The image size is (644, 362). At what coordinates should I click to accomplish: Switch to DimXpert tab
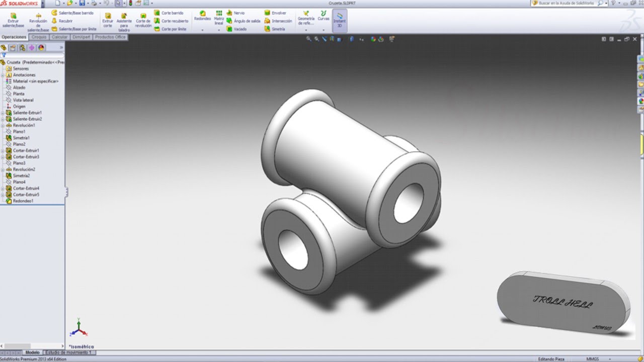click(x=82, y=37)
